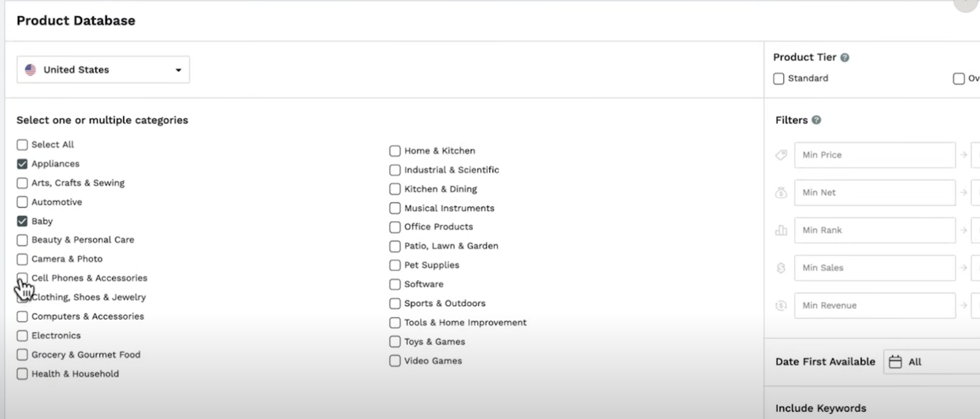
Task: Open the Product Tier help icon
Action: [x=846, y=57]
